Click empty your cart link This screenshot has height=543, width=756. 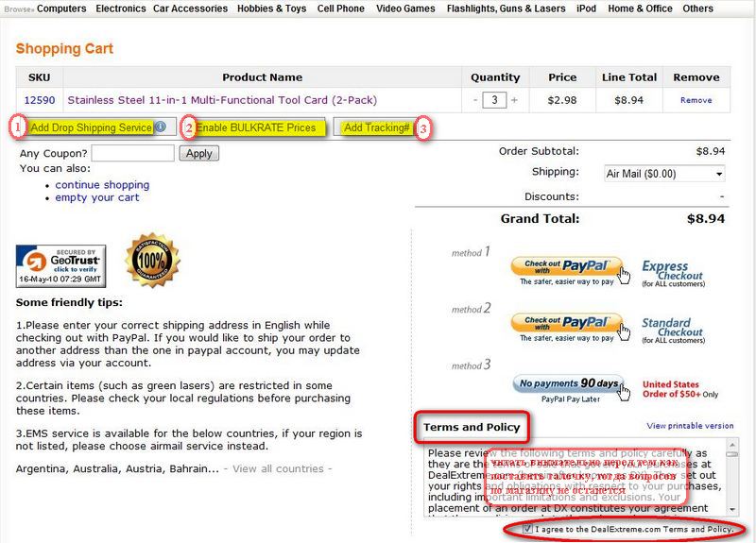click(x=97, y=197)
